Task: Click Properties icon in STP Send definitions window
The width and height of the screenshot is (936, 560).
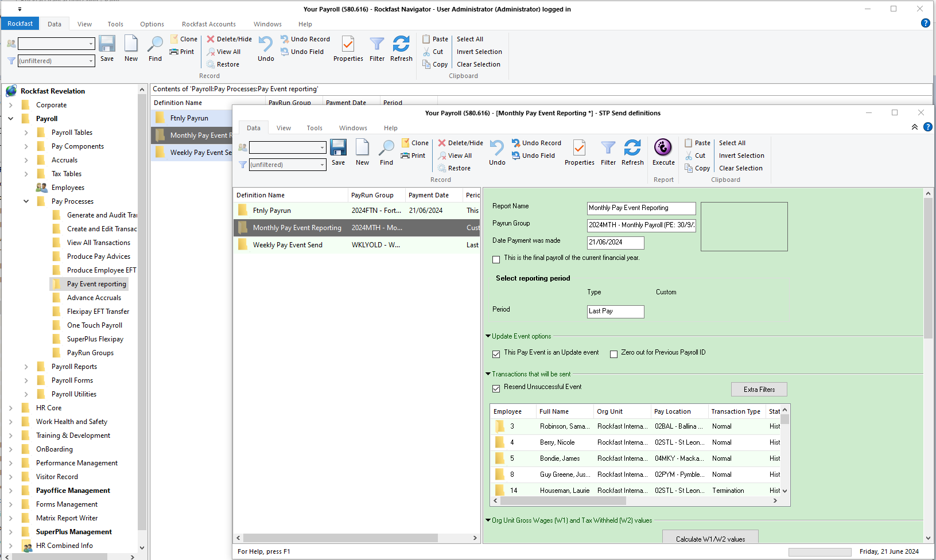Action: [x=579, y=153]
